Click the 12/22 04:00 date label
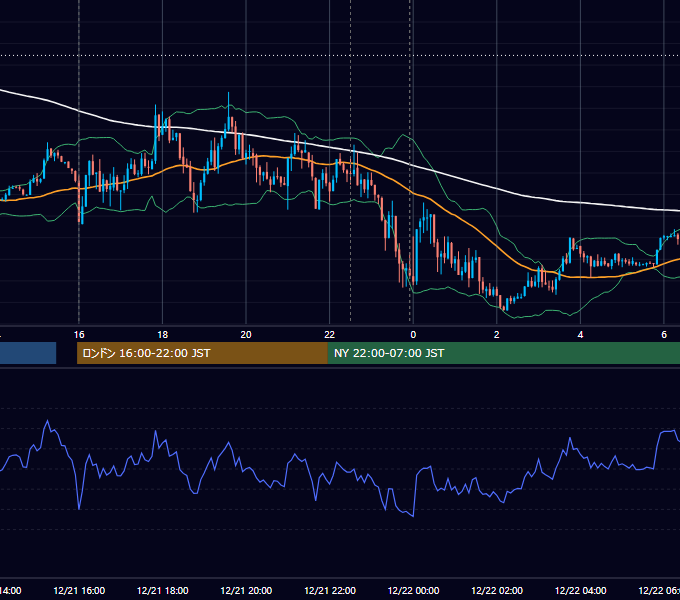Viewport: 680px width, 600px height. coord(581,590)
